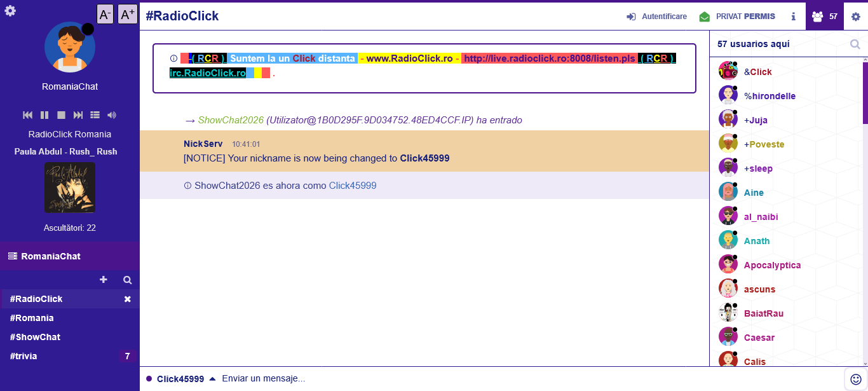
Task: Click the NickServ sender name
Action: coord(203,144)
